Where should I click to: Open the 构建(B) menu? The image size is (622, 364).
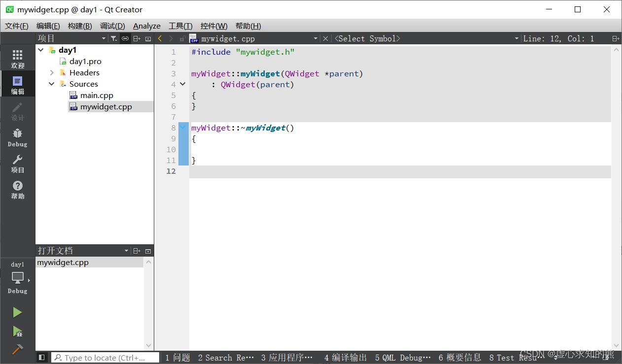click(80, 26)
